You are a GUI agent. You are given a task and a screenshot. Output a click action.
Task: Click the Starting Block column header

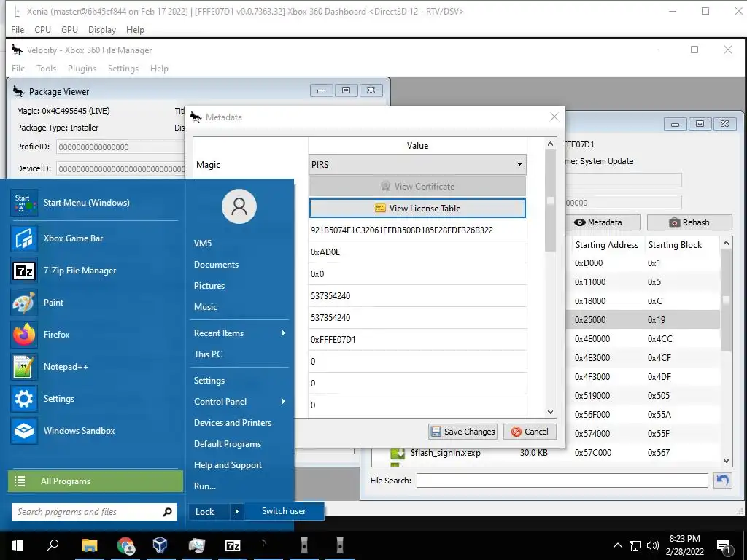[675, 245]
